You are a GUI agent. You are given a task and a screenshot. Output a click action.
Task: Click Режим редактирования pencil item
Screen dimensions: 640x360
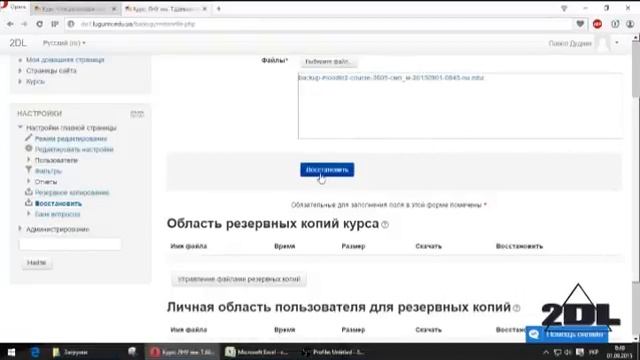coord(70,139)
